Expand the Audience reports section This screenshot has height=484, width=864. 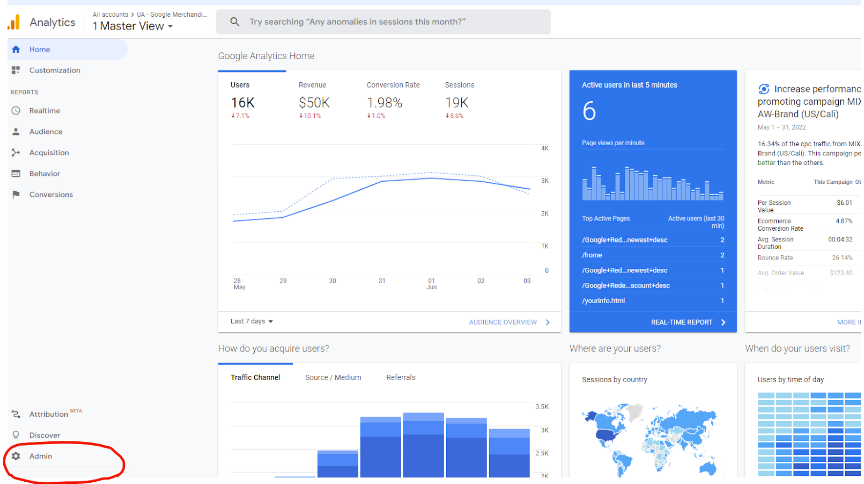click(46, 131)
